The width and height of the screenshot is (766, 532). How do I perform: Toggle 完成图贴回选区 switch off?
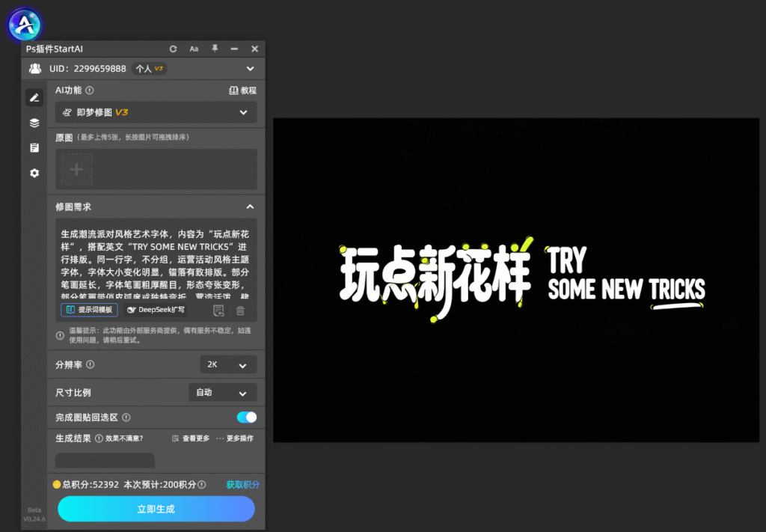click(x=247, y=418)
